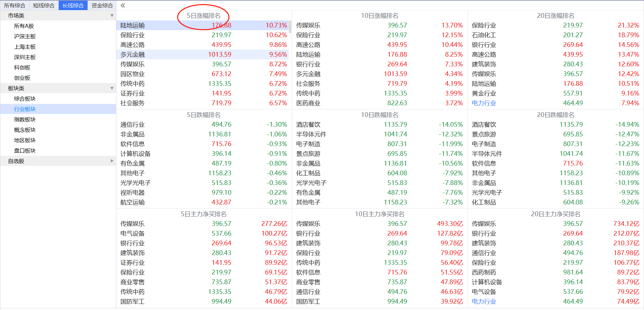The width and height of the screenshot is (644, 310).
Task: Open 盘口板块 category
Action: (25, 150)
